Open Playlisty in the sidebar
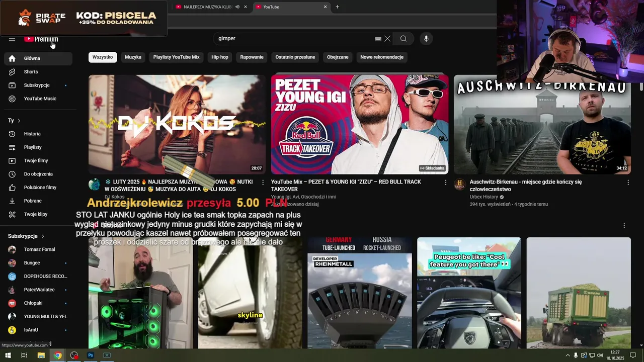Image resolution: width=644 pixels, height=362 pixels. [x=38, y=147]
